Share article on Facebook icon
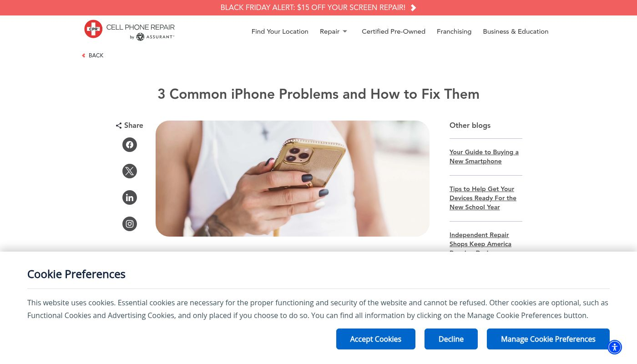 pos(130,145)
